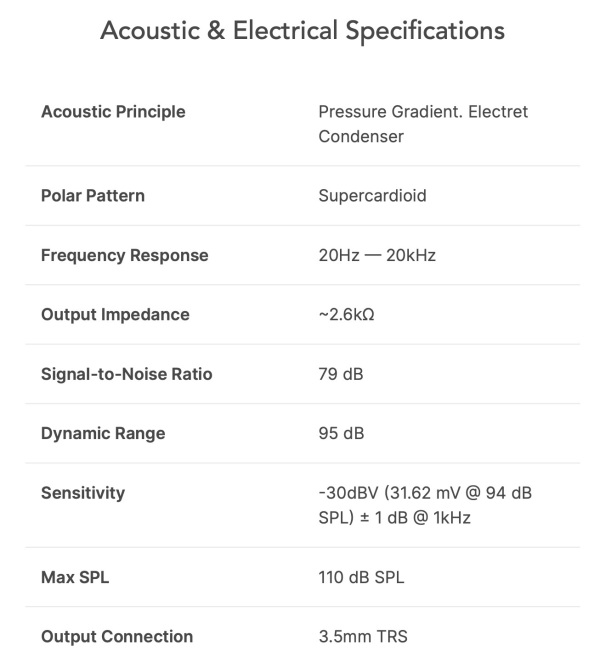Click the ± 1 dB @ 1kHz text line
This screenshot has height=657, width=600.
(x=415, y=518)
